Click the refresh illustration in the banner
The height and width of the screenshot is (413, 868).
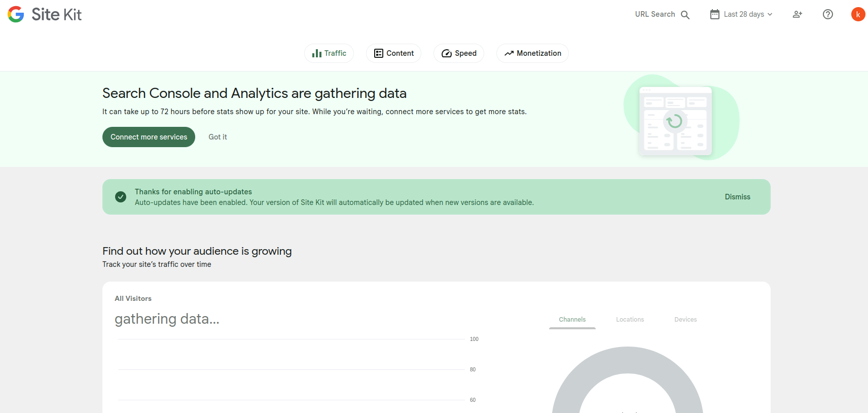pyautogui.click(x=674, y=121)
